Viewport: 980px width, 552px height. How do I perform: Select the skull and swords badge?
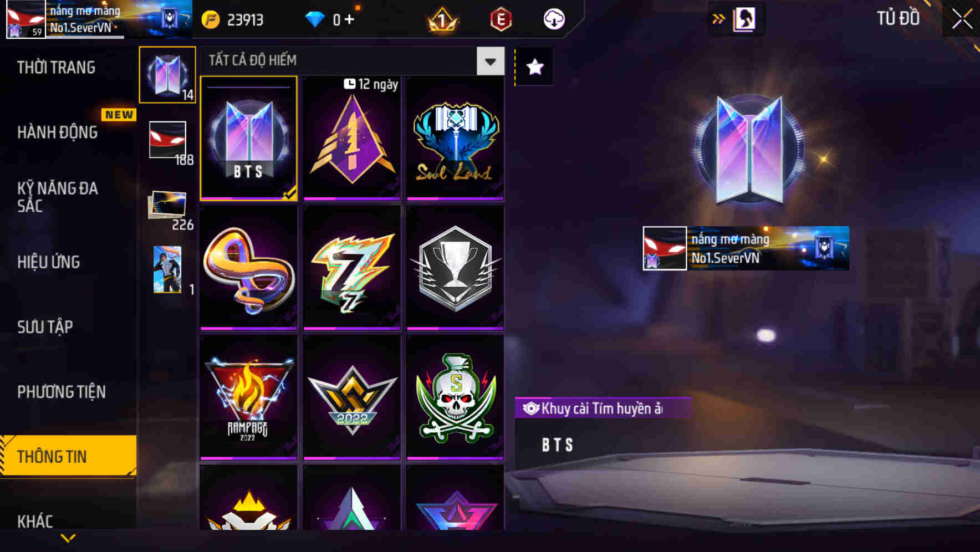tap(455, 398)
